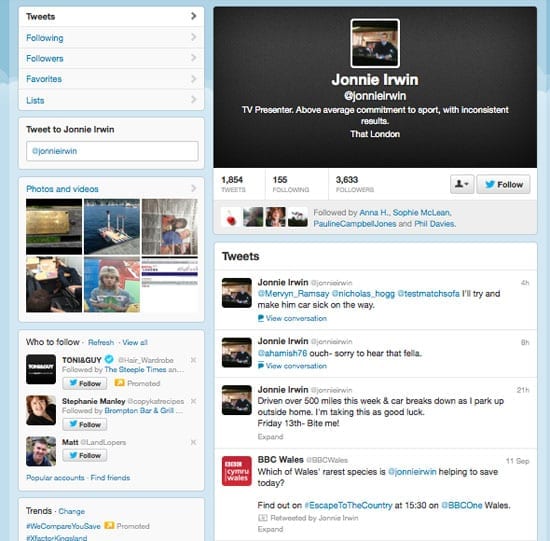The height and width of the screenshot is (541, 550).
Task: Open the user actions person icon dropdown
Action: (462, 184)
